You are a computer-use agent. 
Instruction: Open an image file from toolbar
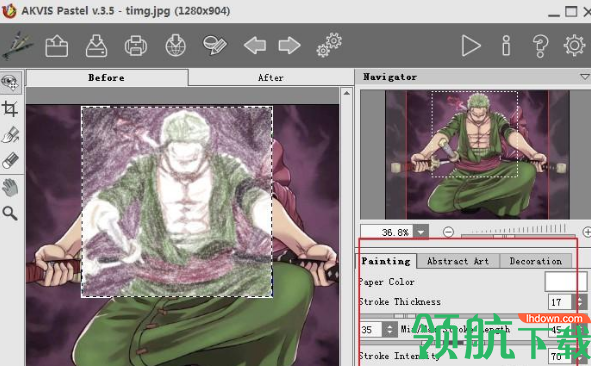click(x=57, y=46)
